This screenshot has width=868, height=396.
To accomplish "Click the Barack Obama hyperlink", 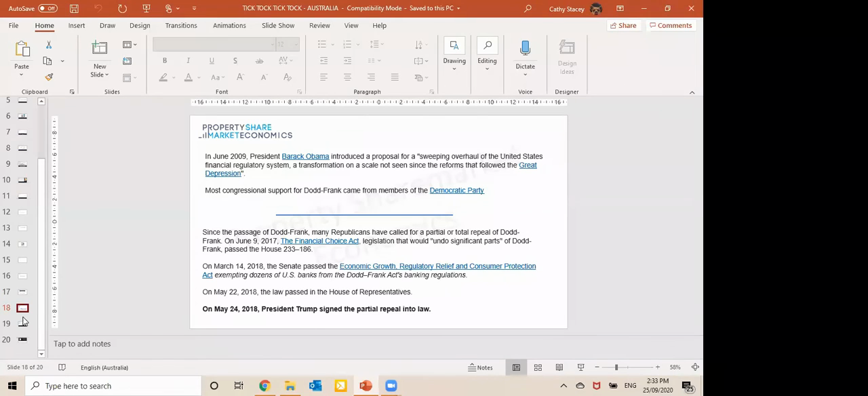I will pyautogui.click(x=305, y=157).
